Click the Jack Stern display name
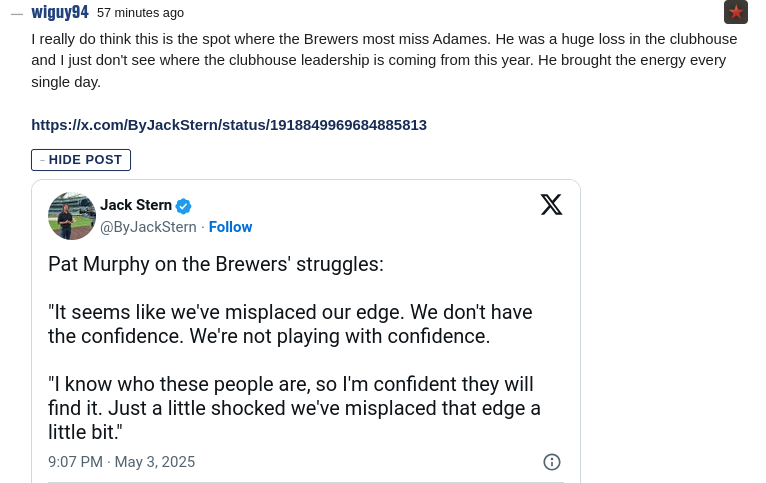Image resolution: width=766 pixels, height=483 pixels. (x=136, y=205)
